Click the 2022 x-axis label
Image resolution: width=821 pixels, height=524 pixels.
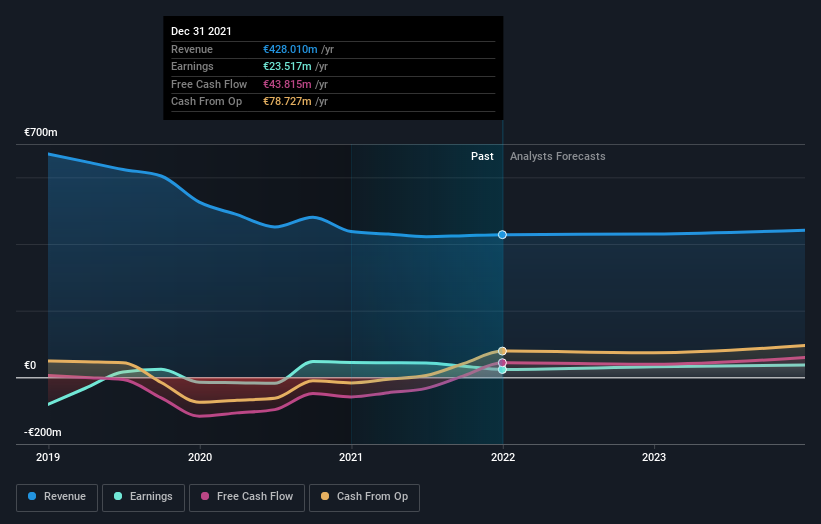point(503,457)
